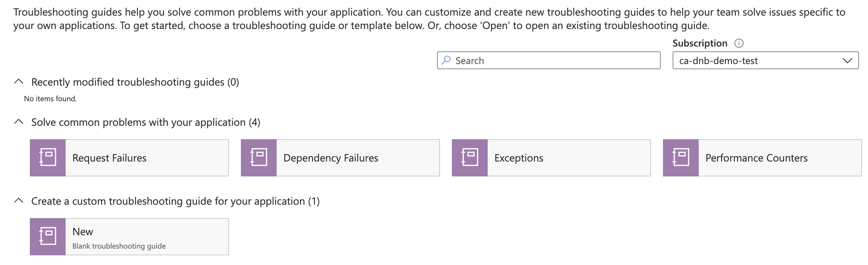The width and height of the screenshot is (868, 265).
Task: Open the Request Failures guide
Action: [x=129, y=158]
